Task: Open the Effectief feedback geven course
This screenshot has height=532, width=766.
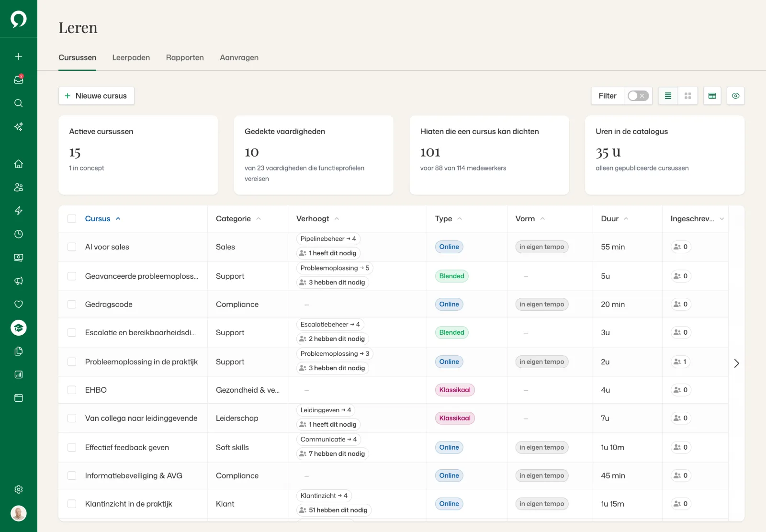Action: (127, 447)
